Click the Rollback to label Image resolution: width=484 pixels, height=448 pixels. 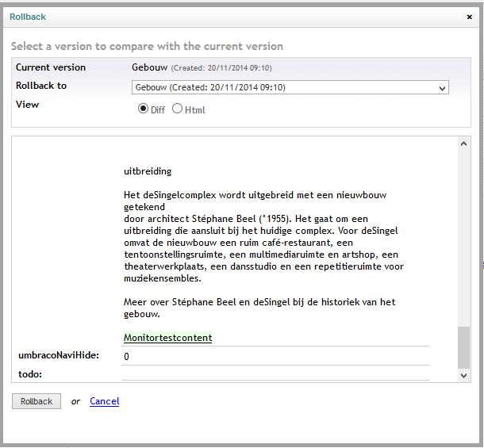click(x=41, y=86)
